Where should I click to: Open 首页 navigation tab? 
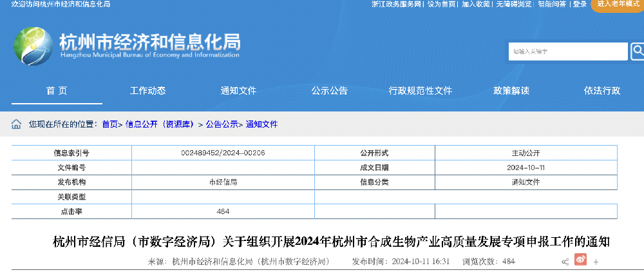[x=57, y=91]
